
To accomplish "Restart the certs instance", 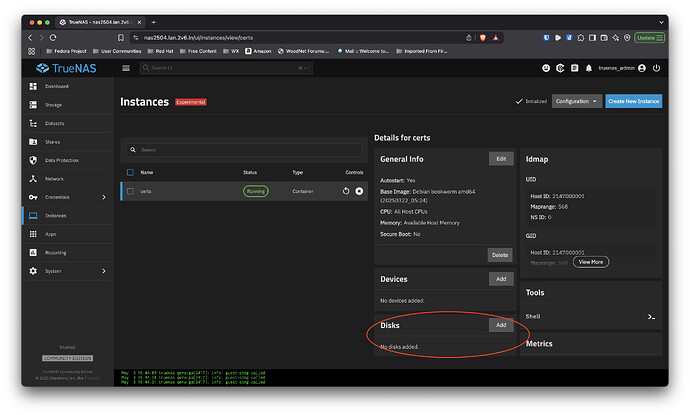I will (346, 191).
